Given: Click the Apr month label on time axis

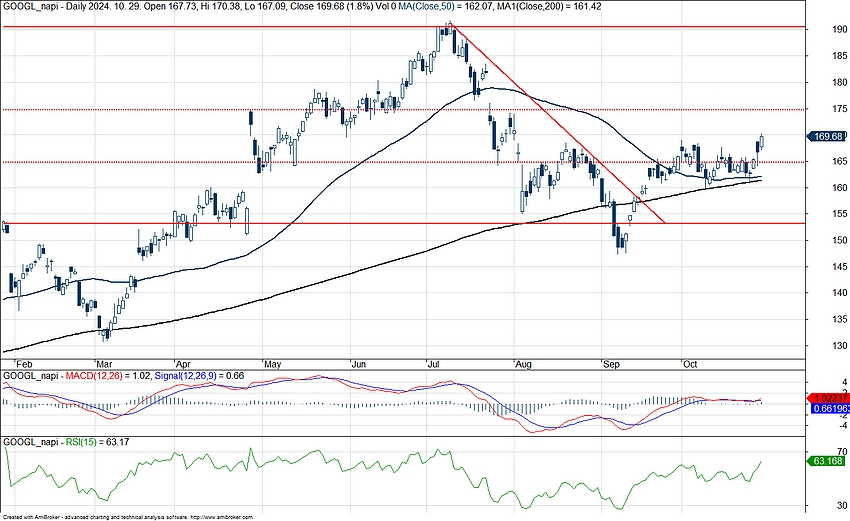Looking at the screenshot, I should click(x=183, y=364).
